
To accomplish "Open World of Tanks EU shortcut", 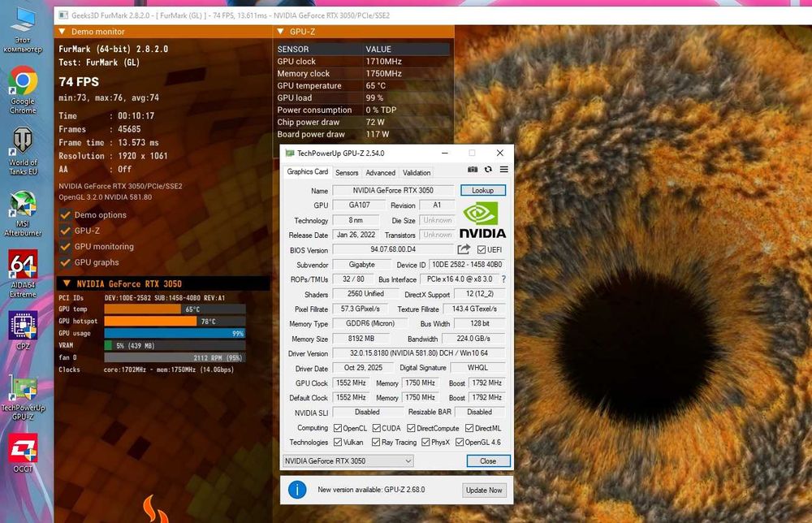I will pos(23,151).
